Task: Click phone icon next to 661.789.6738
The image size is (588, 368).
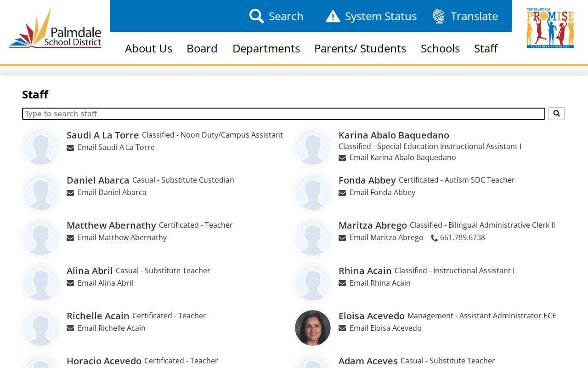Action: pyautogui.click(x=434, y=238)
